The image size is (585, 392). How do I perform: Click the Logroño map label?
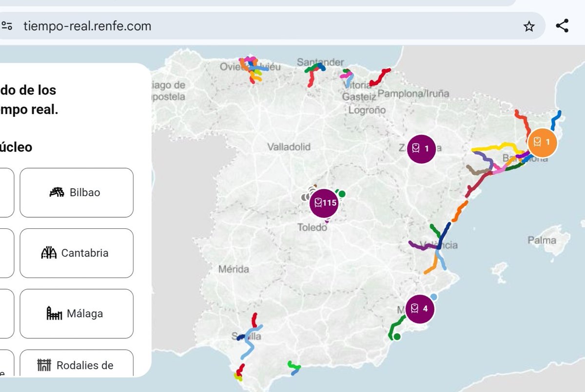(x=367, y=110)
